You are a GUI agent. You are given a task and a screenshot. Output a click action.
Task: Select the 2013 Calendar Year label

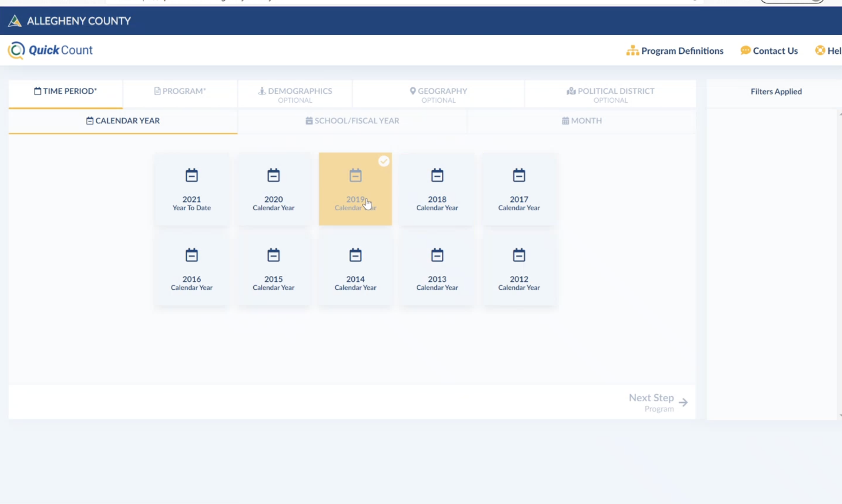point(437,283)
